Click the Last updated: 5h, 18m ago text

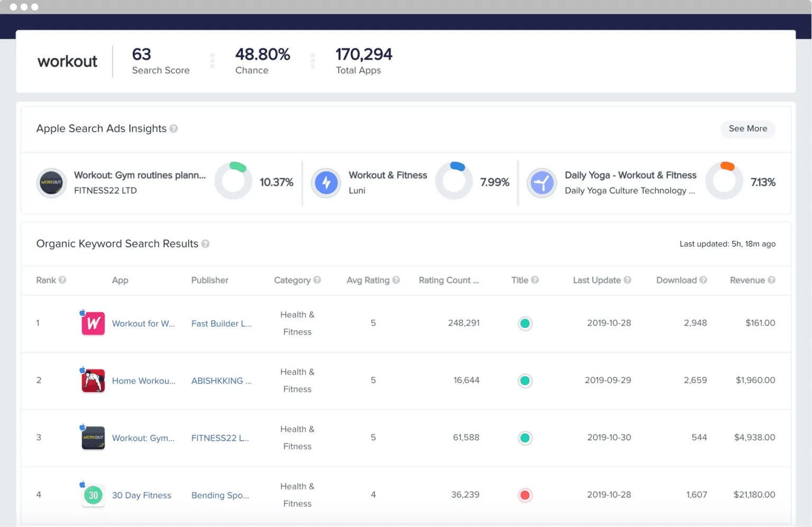tap(727, 244)
